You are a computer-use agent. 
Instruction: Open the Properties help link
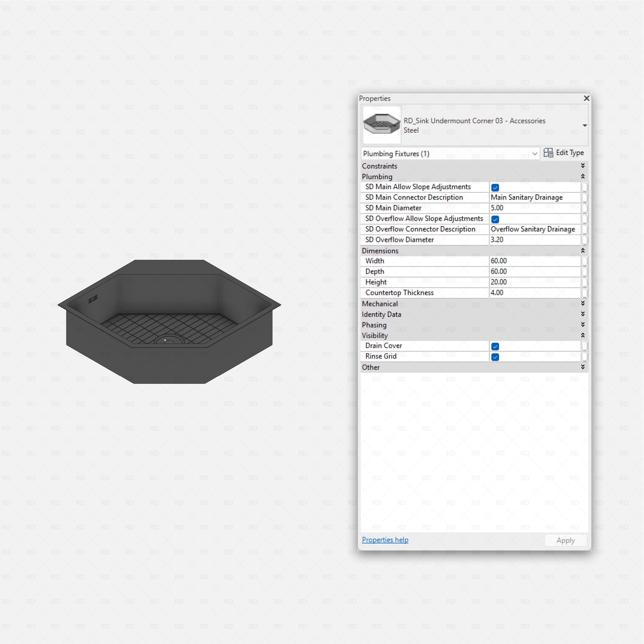coord(385,540)
